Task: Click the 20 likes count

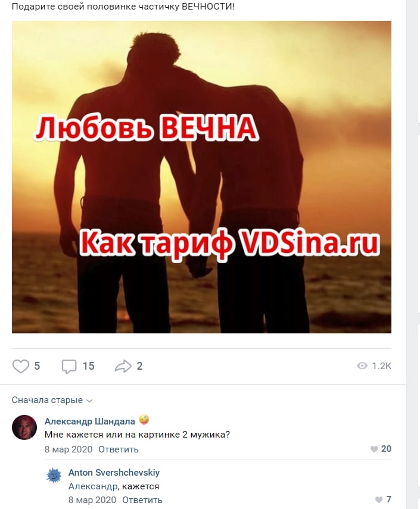Action: point(386,449)
